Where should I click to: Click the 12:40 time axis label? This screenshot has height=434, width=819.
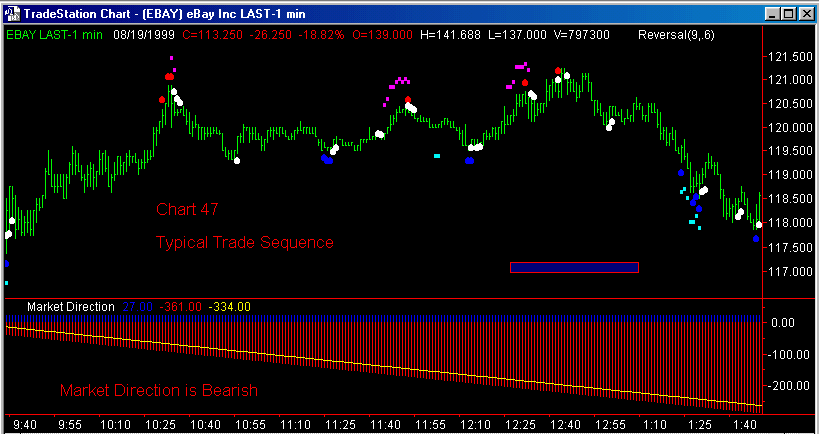[564, 425]
